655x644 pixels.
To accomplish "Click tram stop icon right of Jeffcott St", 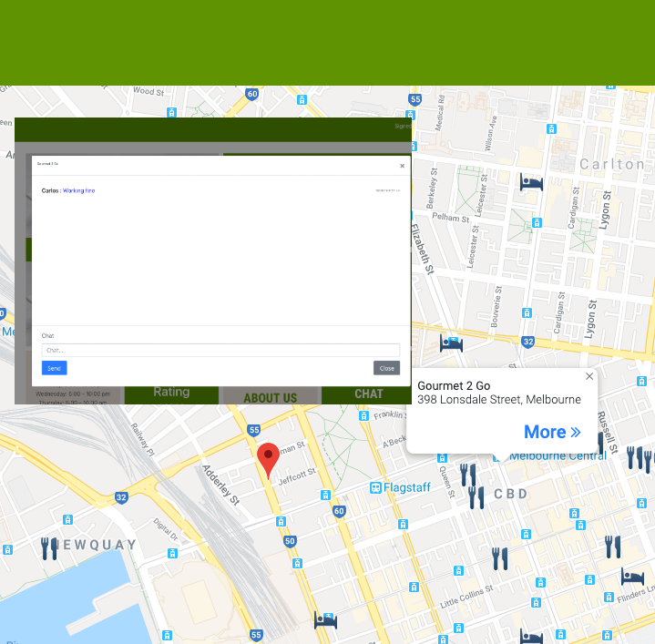I will [x=325, y=495].
